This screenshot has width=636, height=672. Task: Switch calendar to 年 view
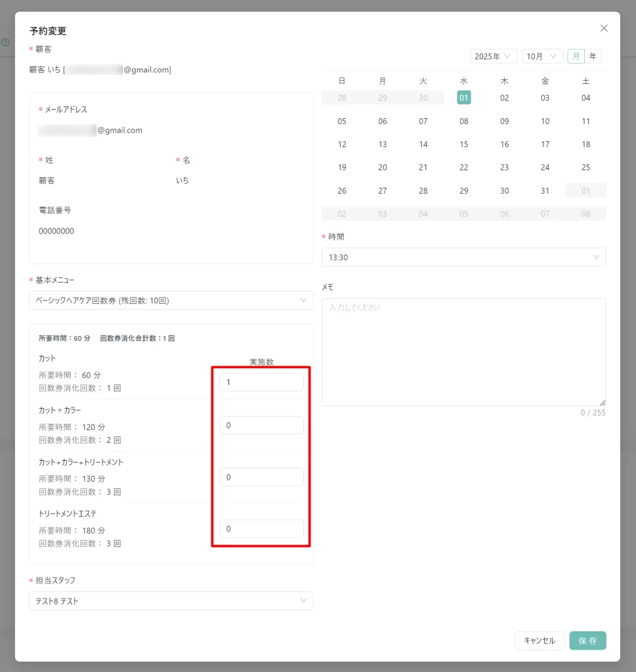(593, 56)
